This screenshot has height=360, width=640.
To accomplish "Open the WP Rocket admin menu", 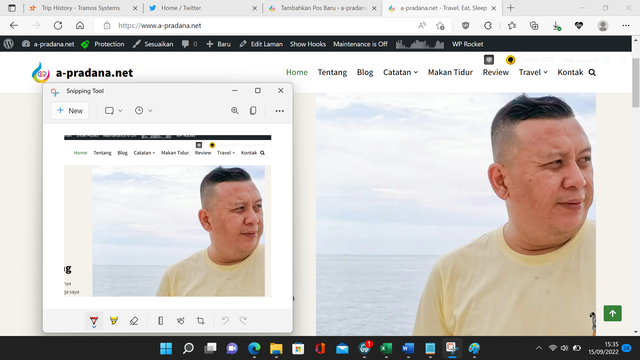I will (x=467, y=44).
